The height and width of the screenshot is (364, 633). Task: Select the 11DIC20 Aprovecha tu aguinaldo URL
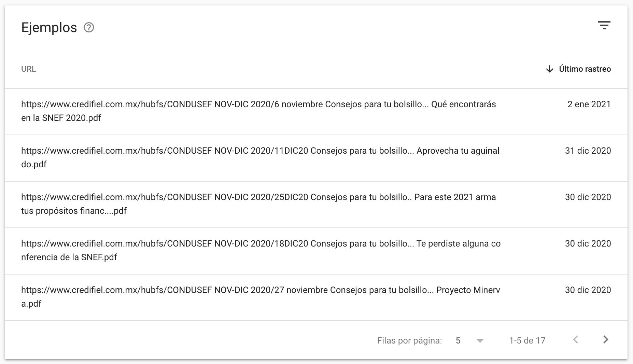pos(260,157)
